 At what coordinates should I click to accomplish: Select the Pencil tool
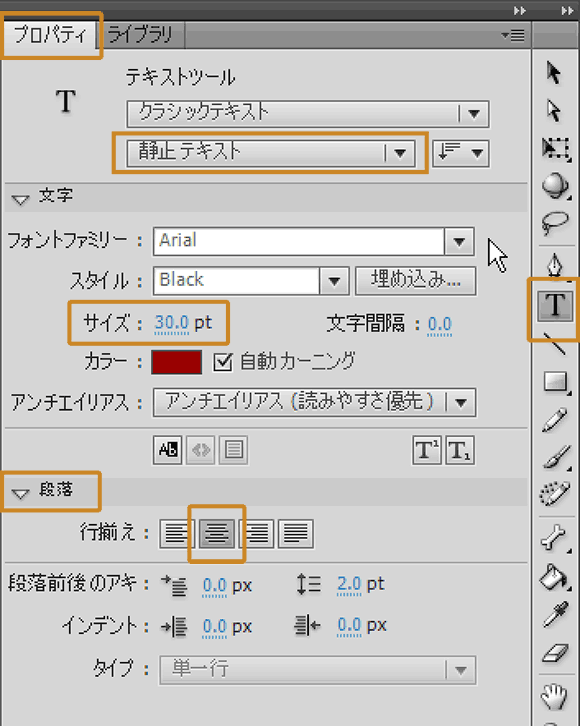(555, 419)
